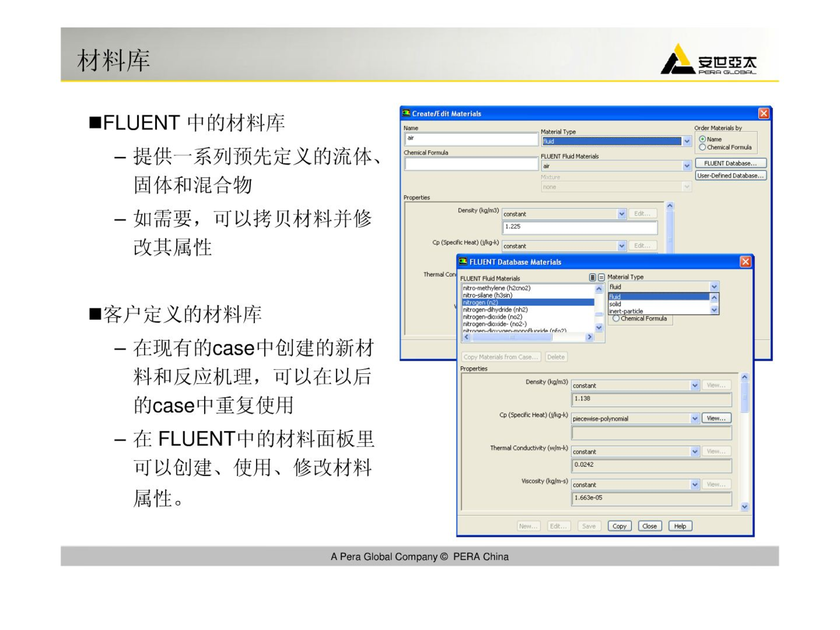The height and width of the screenshot is (630, 840).
Task: Select Chemical Formula radio in Database Materials dialog
Action: tap(616, 318)
